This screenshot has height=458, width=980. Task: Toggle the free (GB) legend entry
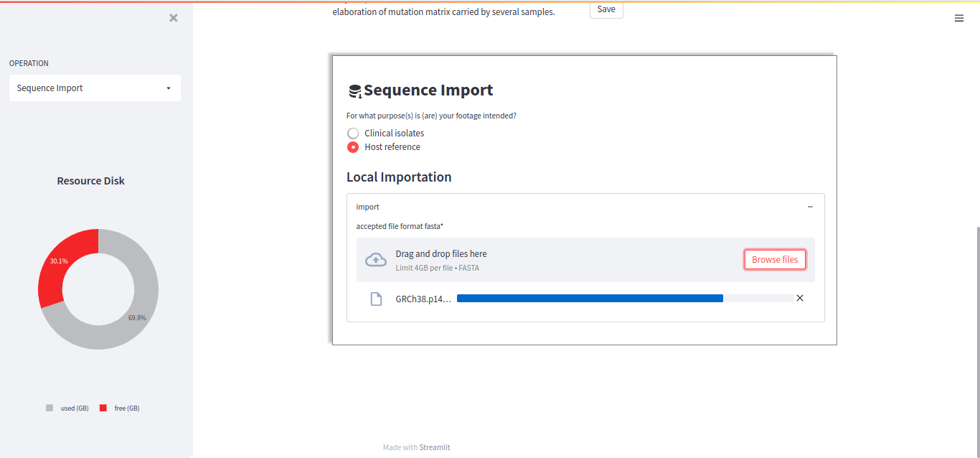click(x=119, y=408)
